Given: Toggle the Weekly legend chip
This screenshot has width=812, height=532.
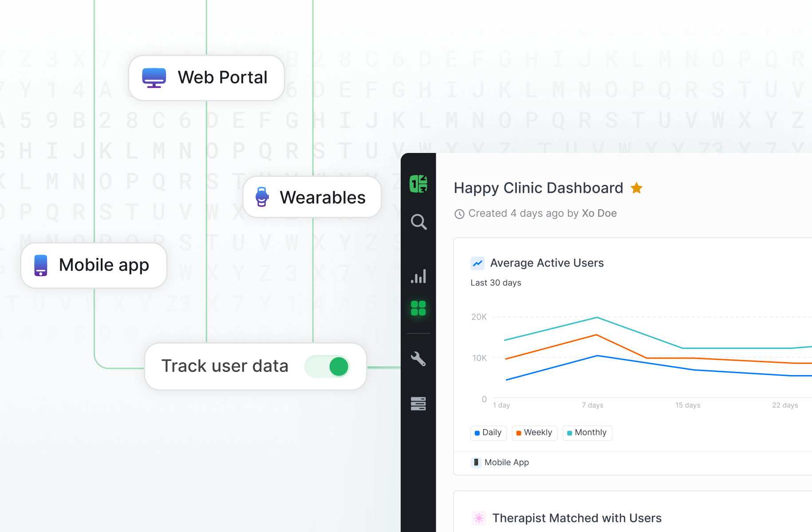Looking at the screenshot, I should 534,433.
